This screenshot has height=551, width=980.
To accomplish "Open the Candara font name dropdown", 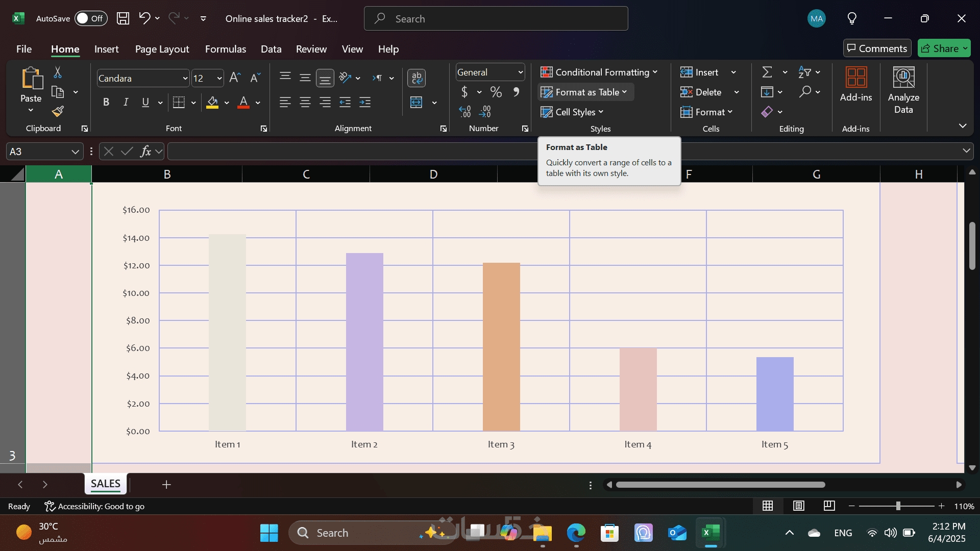I will [x=185, y=79].
